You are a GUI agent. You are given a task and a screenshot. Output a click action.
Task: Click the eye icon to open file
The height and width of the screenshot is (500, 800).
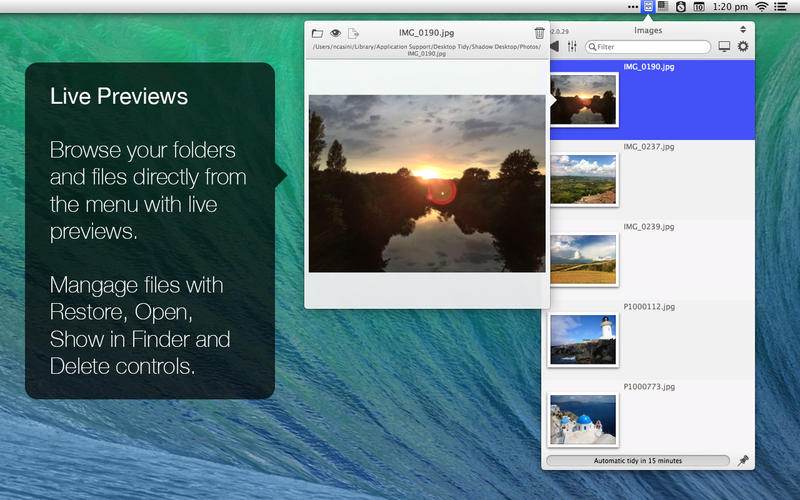point(335,33)
